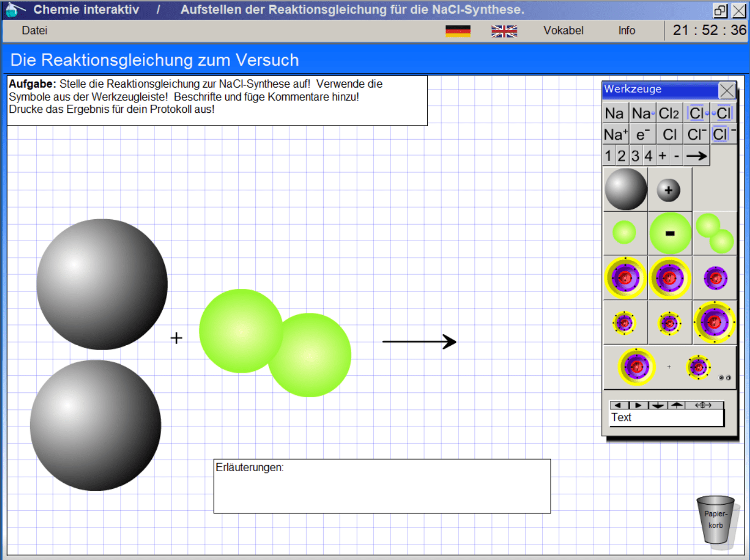
Task: Close the Werkzeuge tool panel
Action: click(x=727, y=90)
